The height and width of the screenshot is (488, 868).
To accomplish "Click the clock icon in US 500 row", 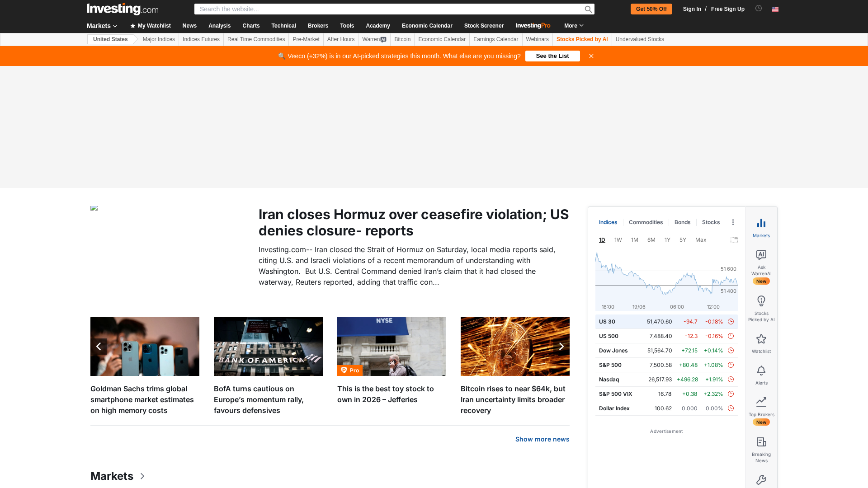I will pos(731,336).
